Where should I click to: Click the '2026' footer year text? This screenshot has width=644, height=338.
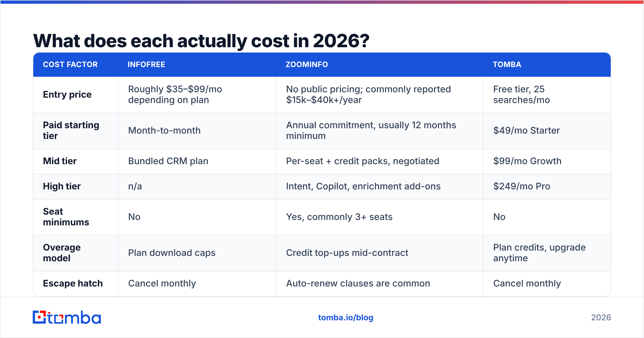point(601,318)
